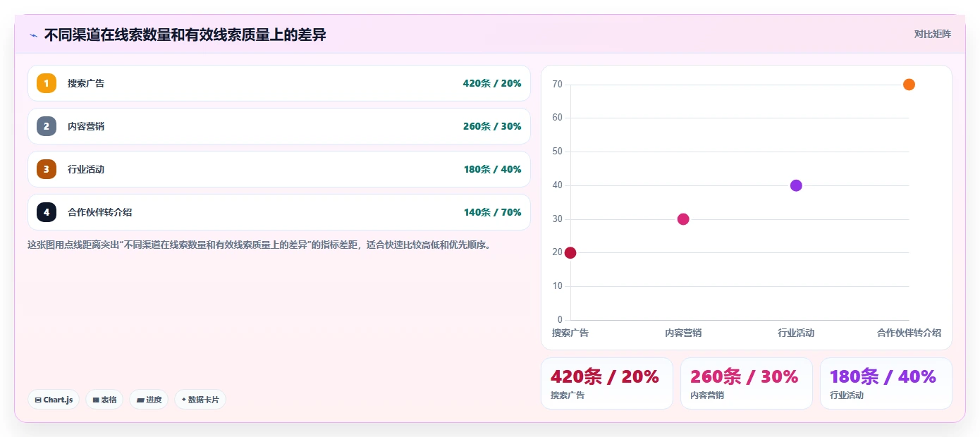Image resolution: width=980 pixels, height=437 pixels.
Task: Click the green 180条 / 40% list value
Action: tap(492, 169)
